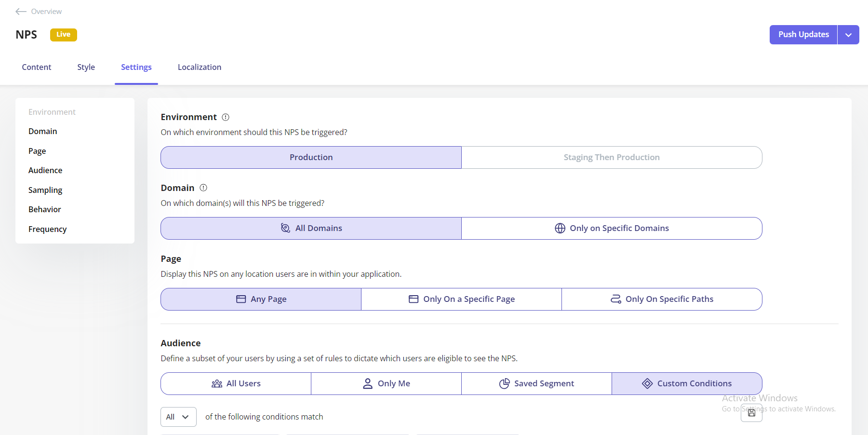Click the Saved Segment pie icon
Viewport: 868px width, 435px height.
pos(504,383)
